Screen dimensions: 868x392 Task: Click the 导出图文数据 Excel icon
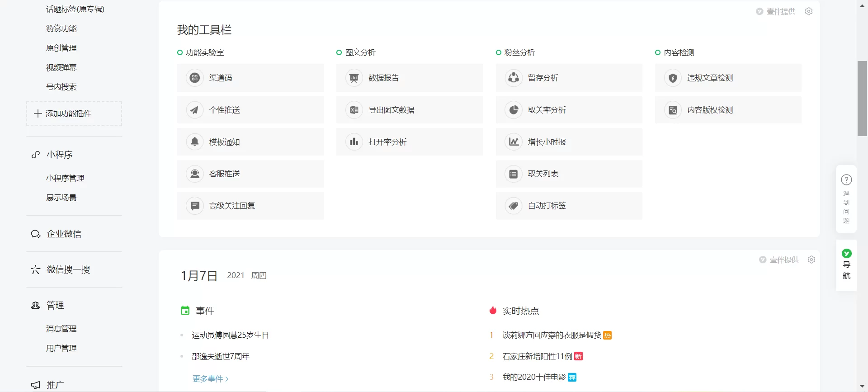(x=354, y=110)
